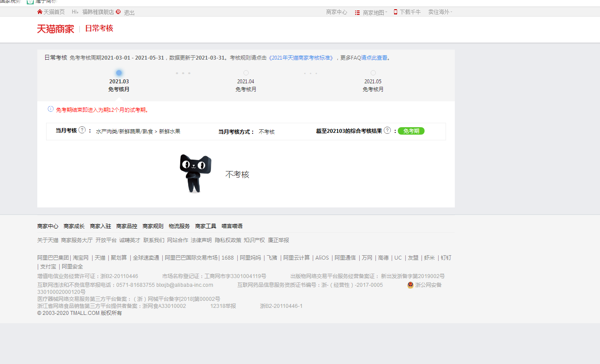
Task: Click the 日常考核 page title
Action: [99, 29]
